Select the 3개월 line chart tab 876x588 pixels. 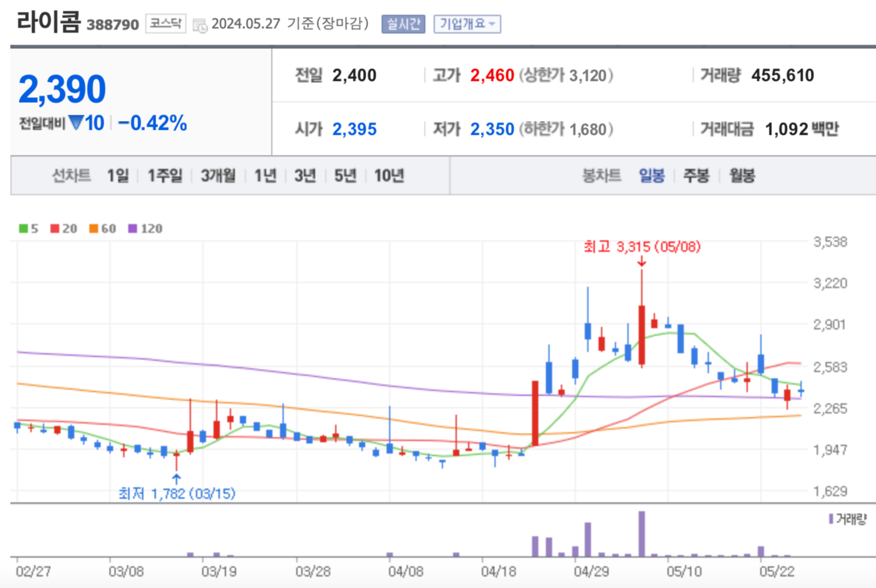tap(218, 176)
